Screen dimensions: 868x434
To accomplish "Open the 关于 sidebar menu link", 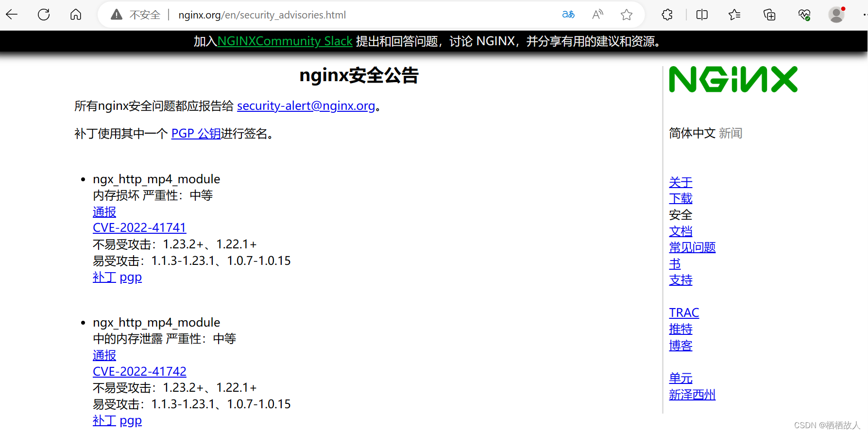I will (x=681, y=183).
